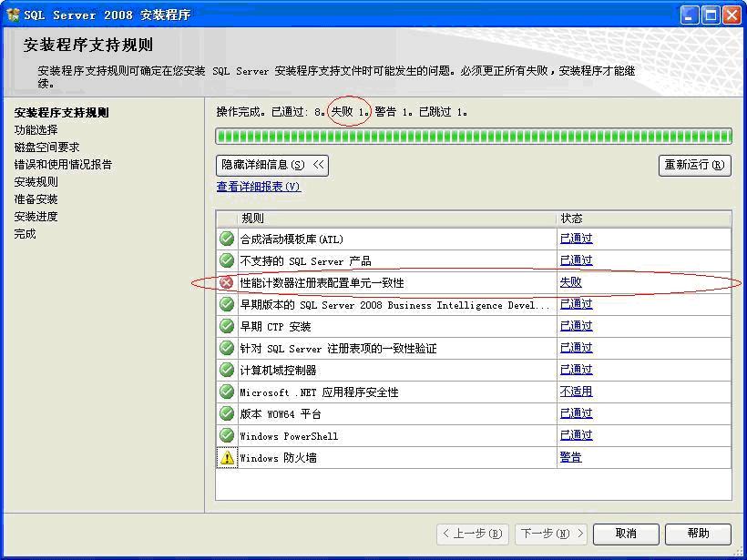Select row text 不支持的 SQL Server 产品
This screenshot has height=560, width=747.
tap(305, 261)
